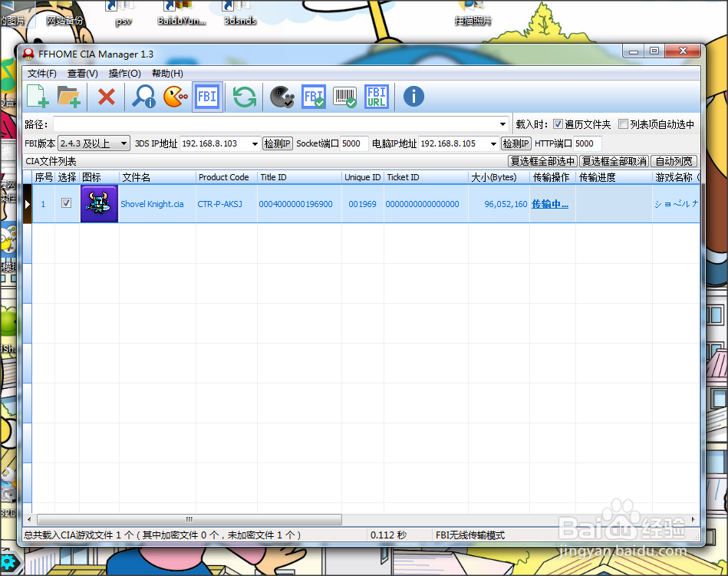The width and height of the screenshot is (728, 576).
Task: Click the 复选框全部取消 button
Action: (614, 161)
